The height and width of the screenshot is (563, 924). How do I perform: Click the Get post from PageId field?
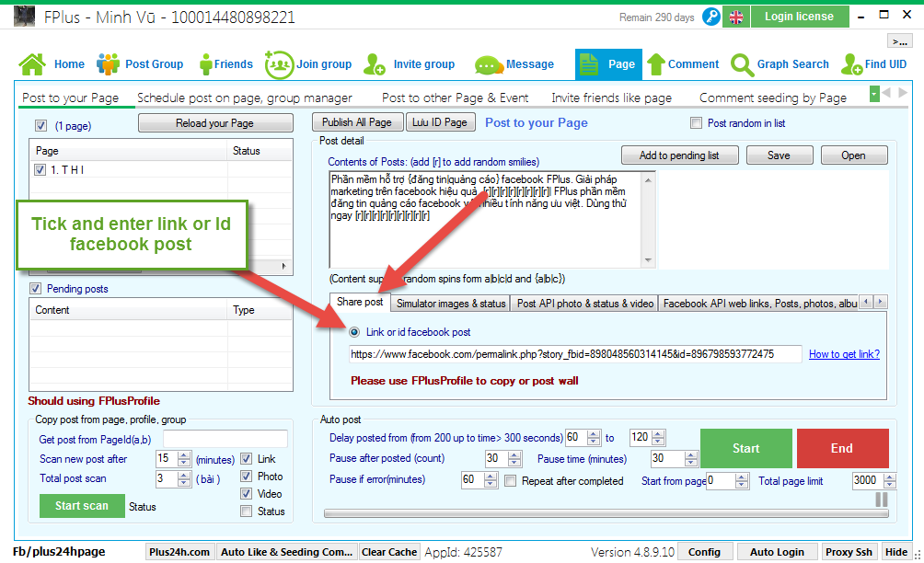pyautogui.click(x=225, y=439)
